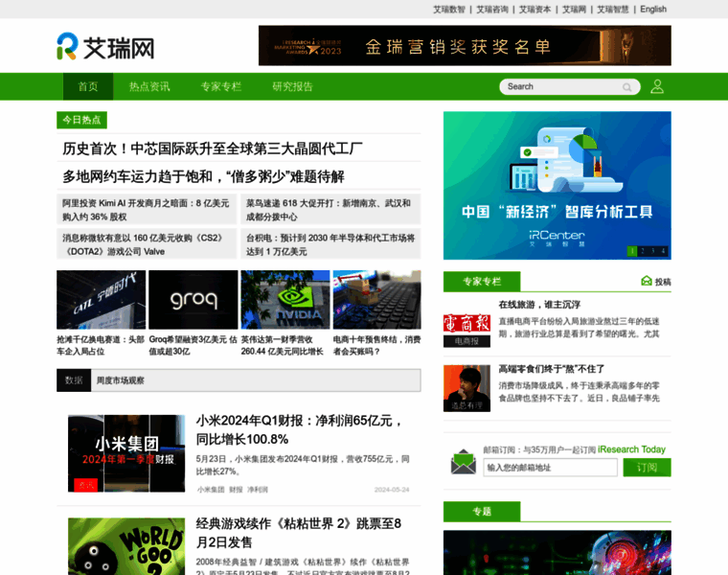Click the 专题 sidebar header
This screenshot has height=575, width=728.
coord(482,512)
